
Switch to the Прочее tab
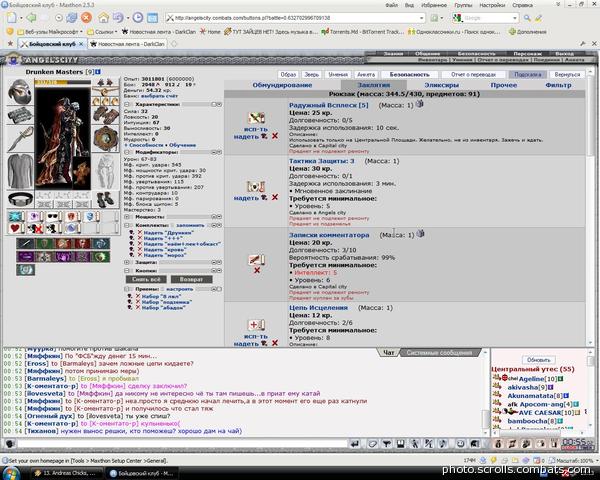[x=504, y=85]
